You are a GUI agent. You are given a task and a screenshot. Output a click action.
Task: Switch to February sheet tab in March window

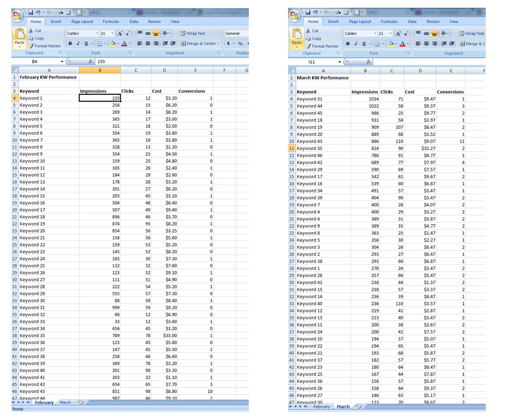[322, 407]
